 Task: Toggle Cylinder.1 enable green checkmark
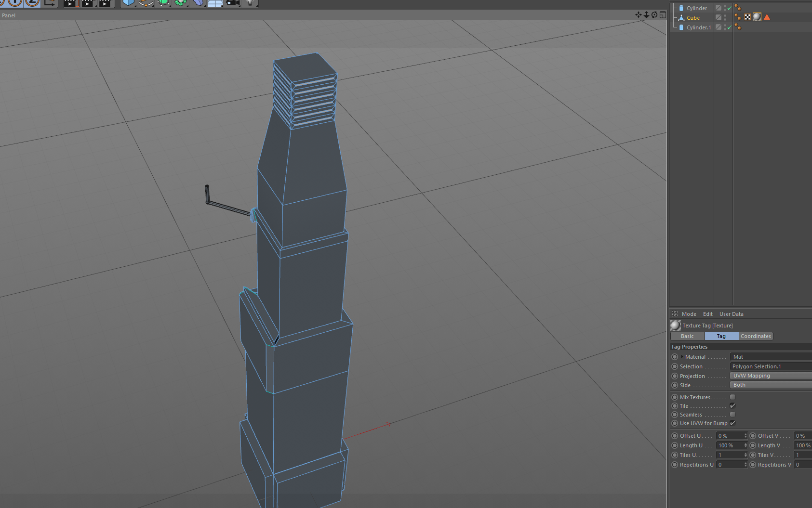click(729, 27)
